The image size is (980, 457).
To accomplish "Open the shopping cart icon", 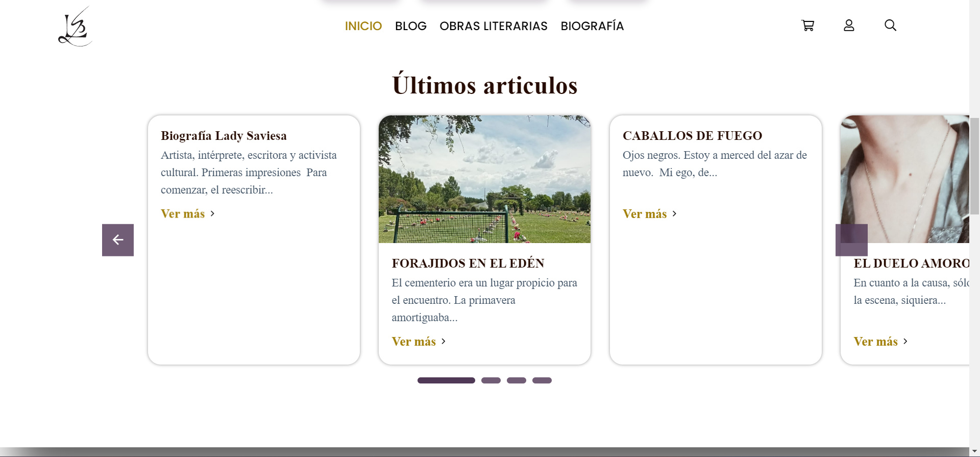I will [x=807, y=26].
